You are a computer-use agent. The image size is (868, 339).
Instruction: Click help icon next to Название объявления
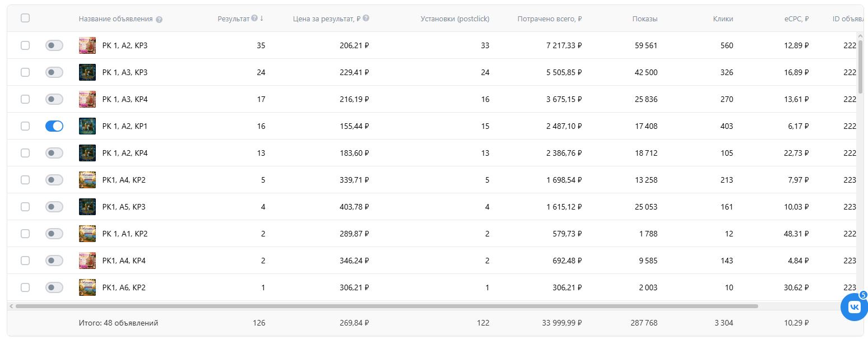click(x=159, y=19)
